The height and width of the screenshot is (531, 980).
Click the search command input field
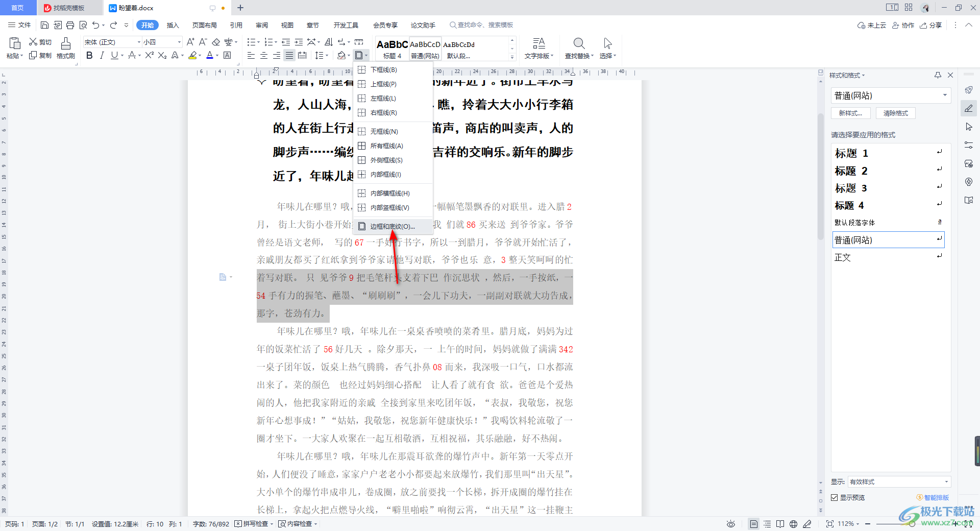pyautogui.click(x=481, y=25)
